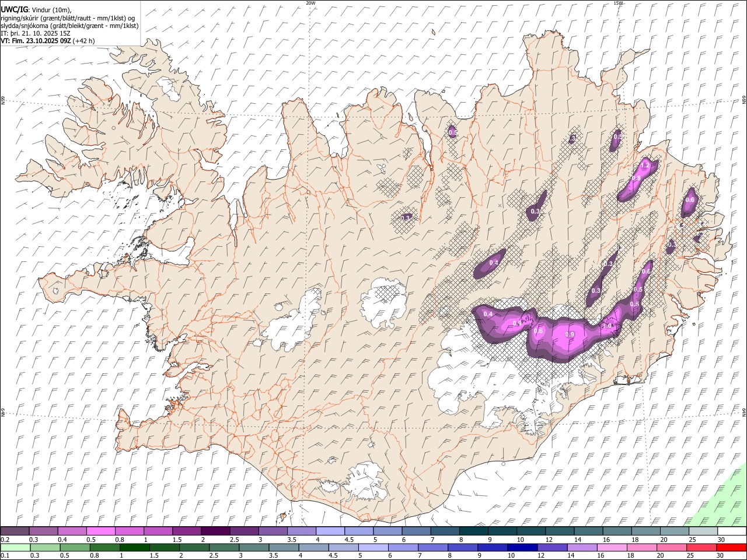Click the 25 red-pink swatch, lower legend
747x560 pixels.
click(x=701, y=547)
